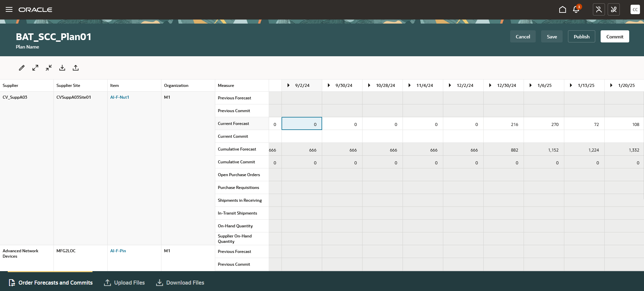Open the AI-F-Nut1 item link
Image resolution: width=644 pixels, height=291 pixels.
point(120,97)
